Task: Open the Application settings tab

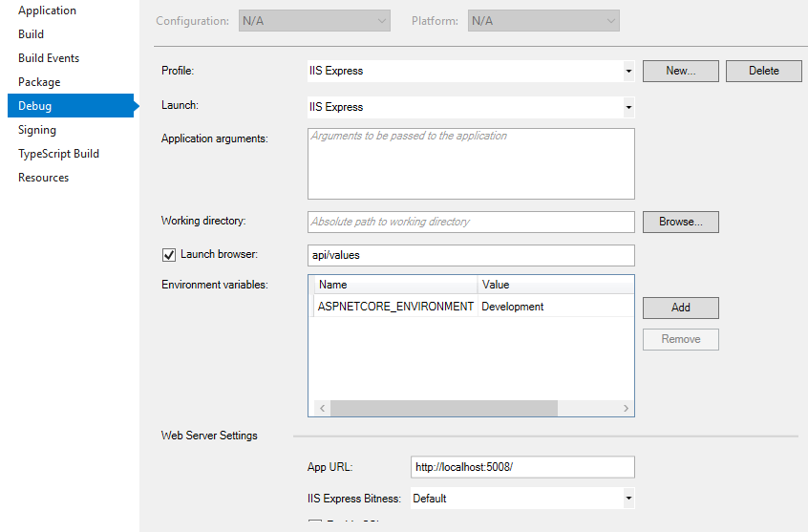Action: (x=47, y=11)
